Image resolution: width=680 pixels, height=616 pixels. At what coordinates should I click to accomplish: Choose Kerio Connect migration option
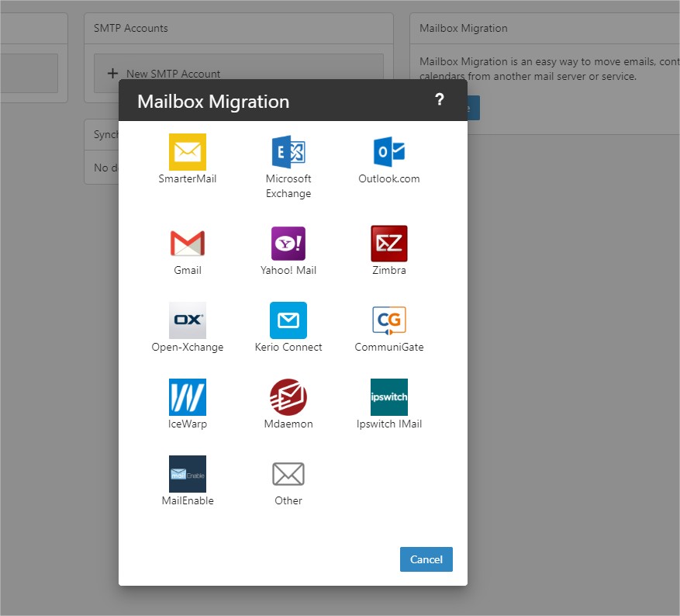(x=288, y=320)
